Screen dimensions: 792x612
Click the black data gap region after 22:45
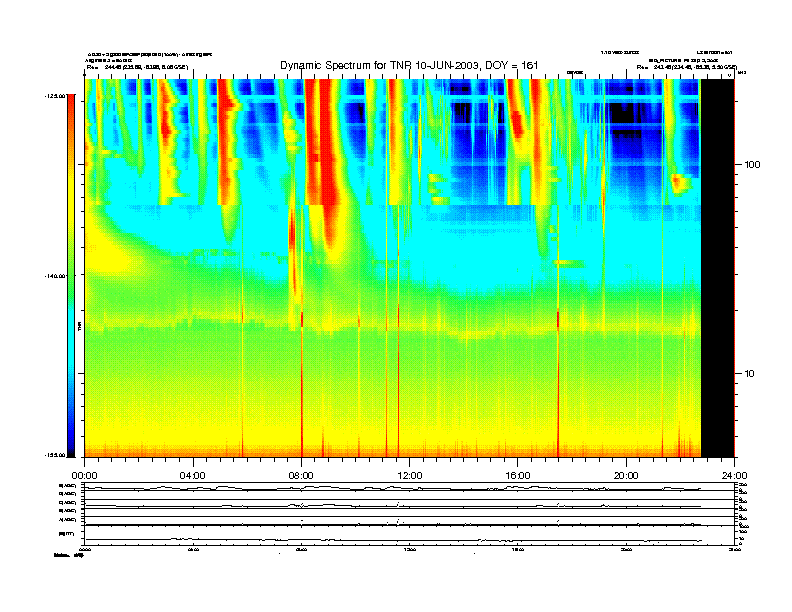tap(717, 268)
